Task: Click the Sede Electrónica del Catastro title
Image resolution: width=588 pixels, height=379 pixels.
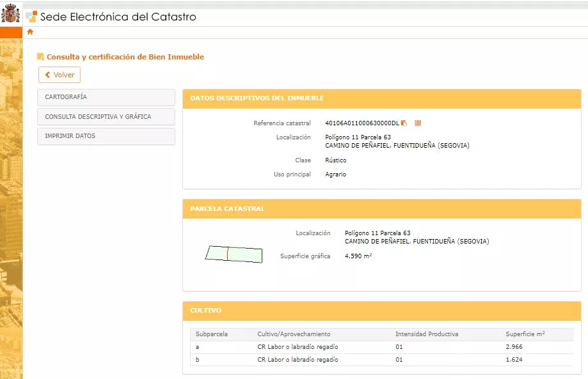Action: pos(118,17)
